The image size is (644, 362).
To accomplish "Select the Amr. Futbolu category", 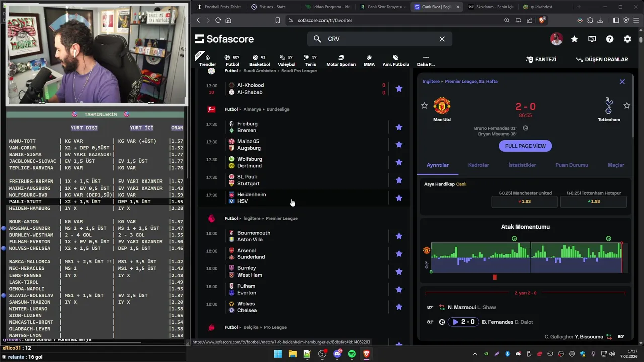I will click(395, 60).
